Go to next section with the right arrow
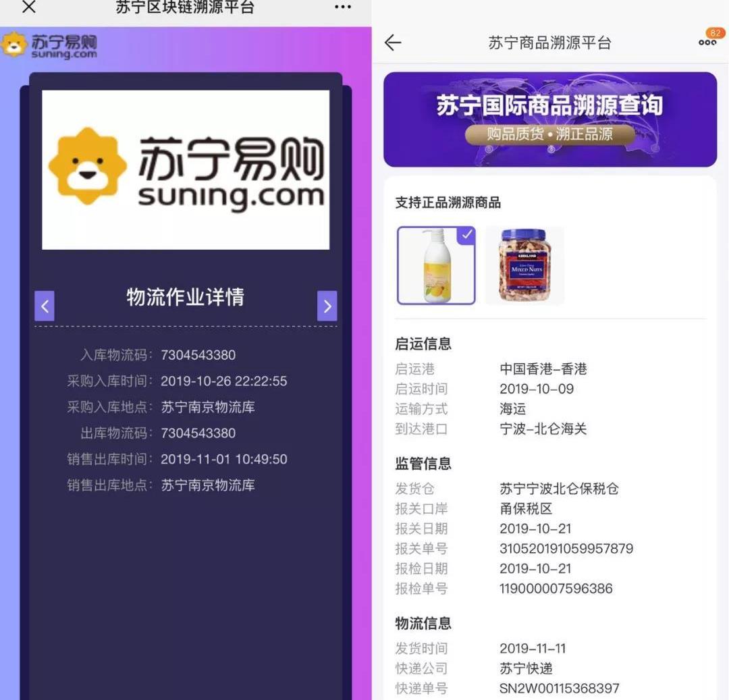 click(x=327, y=306)
